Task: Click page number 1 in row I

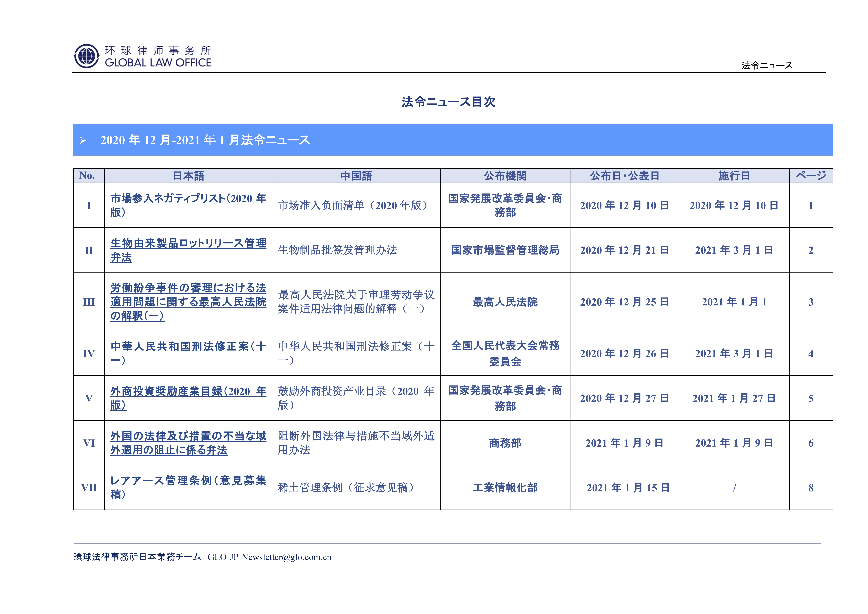Action: tap(811, 205)
